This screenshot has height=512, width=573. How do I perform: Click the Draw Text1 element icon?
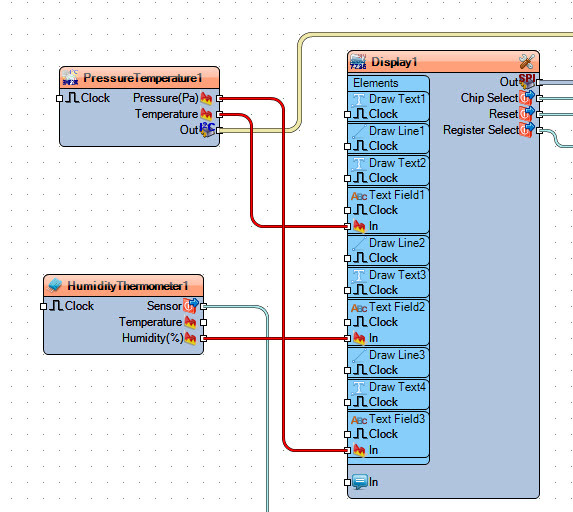pyautogui.click(x=359, y=99)
